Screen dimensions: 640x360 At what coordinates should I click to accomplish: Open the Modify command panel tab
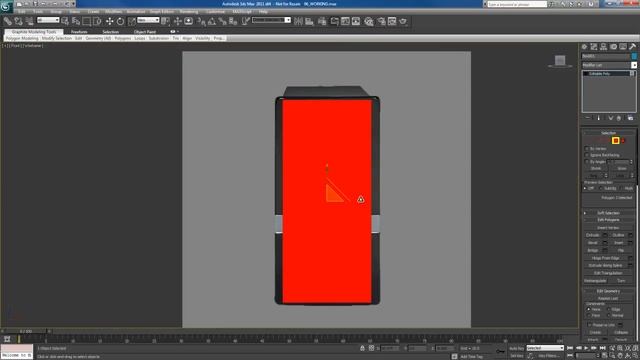click(594, 47)
